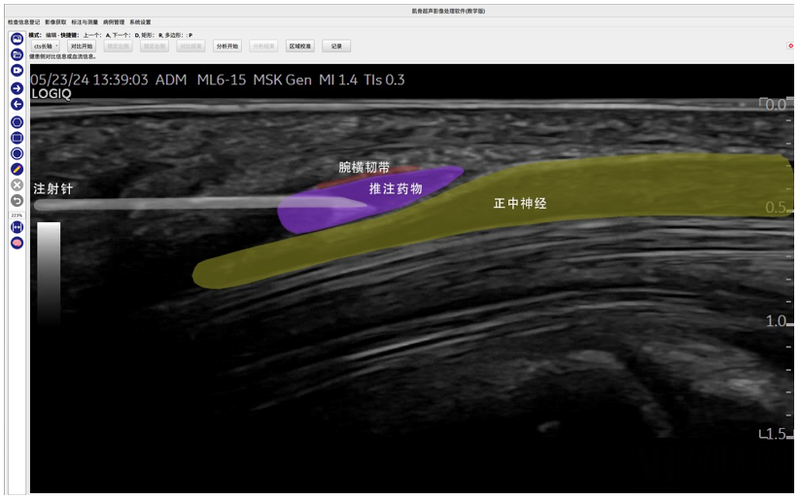Click the 分析开始 button
The image size is (800, 499).
pos(228,46)
